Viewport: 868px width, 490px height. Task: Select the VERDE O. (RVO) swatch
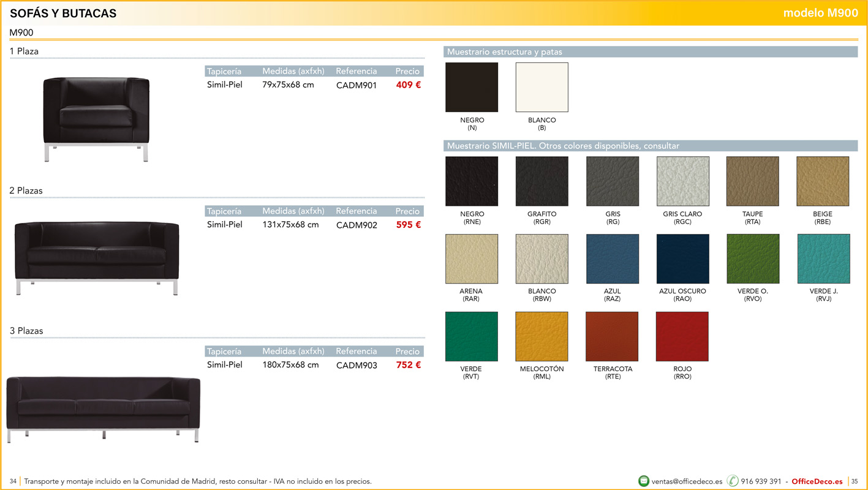753,258
